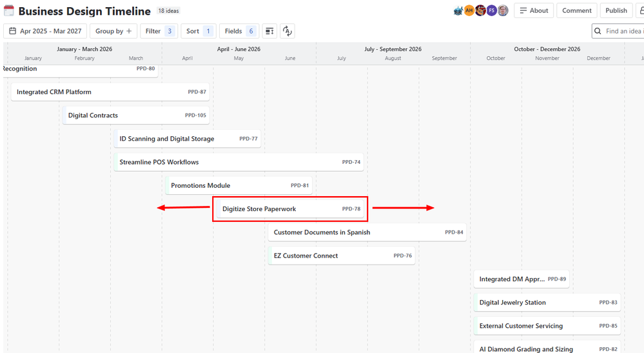Open the Group by options
This screenshot has width=644, height=353.
113,31
